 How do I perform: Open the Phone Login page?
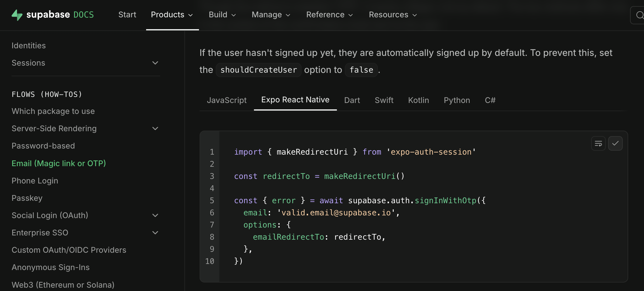tap(35, 181)
